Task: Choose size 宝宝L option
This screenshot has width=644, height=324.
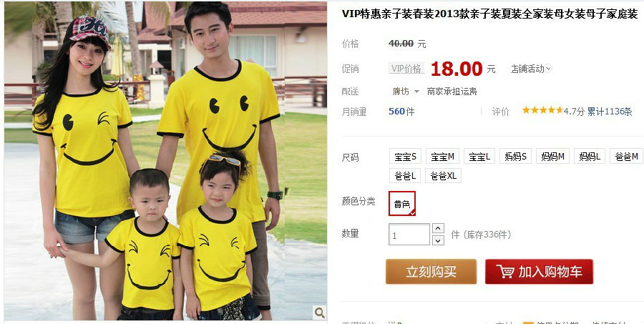Action: pyautogui.click(x=479, y=157)
